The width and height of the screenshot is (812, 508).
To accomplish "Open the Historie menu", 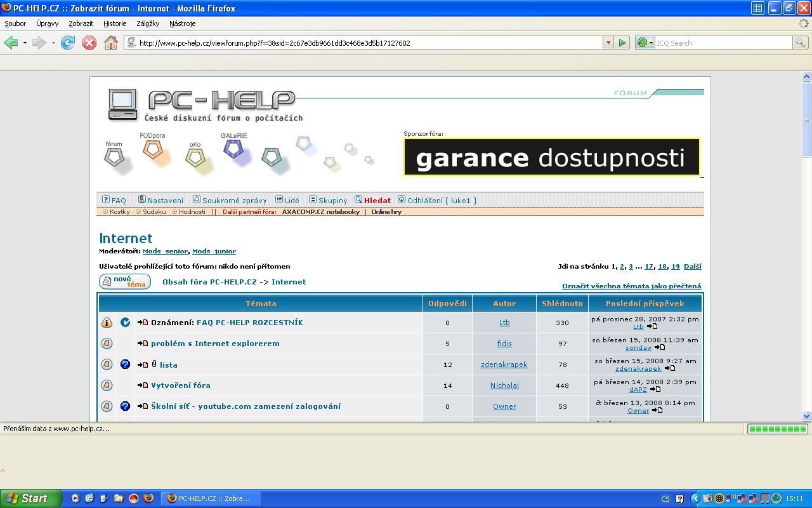I will pos(115,23).
